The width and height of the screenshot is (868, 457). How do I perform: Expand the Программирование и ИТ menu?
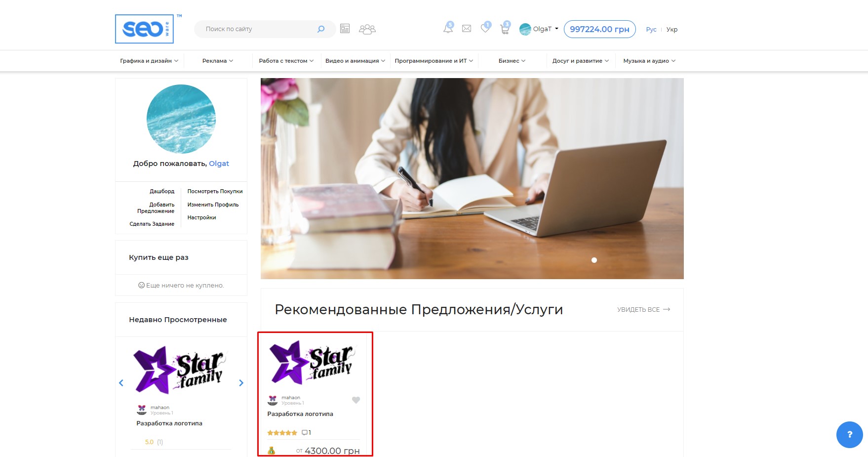434,61
